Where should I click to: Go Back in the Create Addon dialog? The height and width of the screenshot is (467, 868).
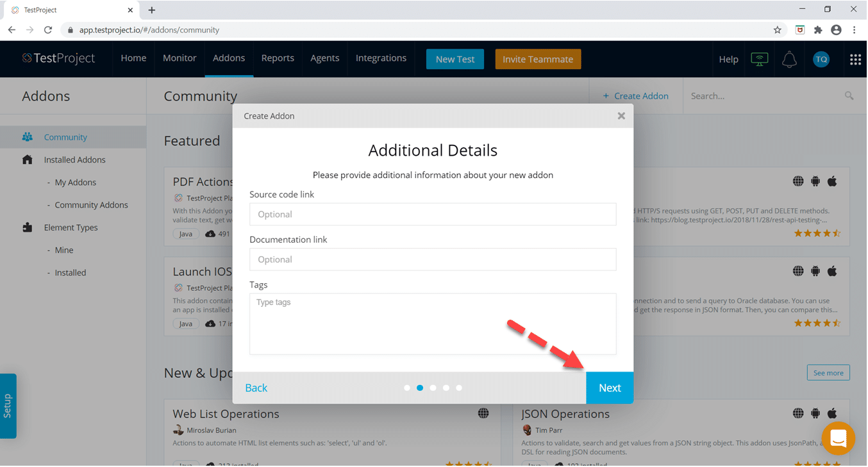[256, 388]
